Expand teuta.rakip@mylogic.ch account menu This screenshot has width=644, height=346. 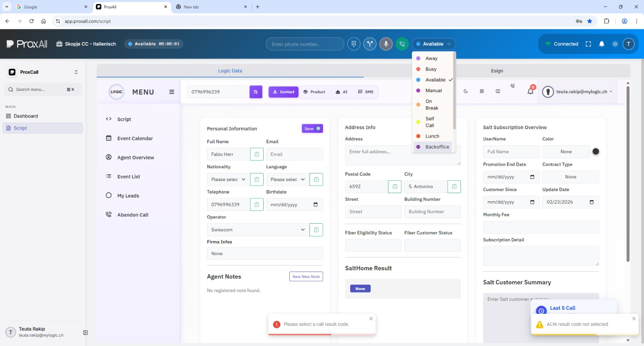[577, 92]
